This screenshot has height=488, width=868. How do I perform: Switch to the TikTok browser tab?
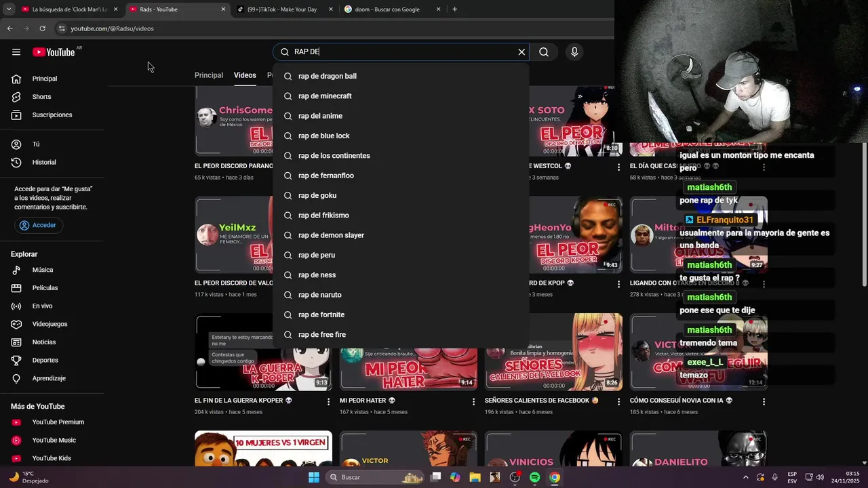point(285,9)
